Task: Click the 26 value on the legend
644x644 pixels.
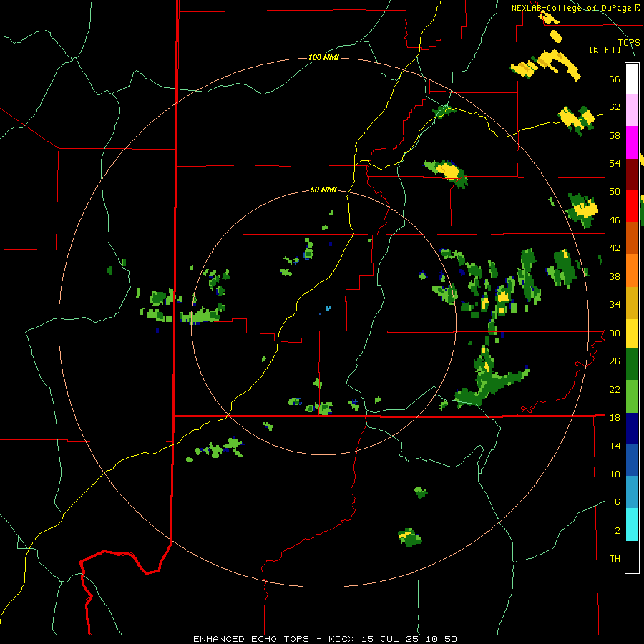Action: tap(615, 361)
